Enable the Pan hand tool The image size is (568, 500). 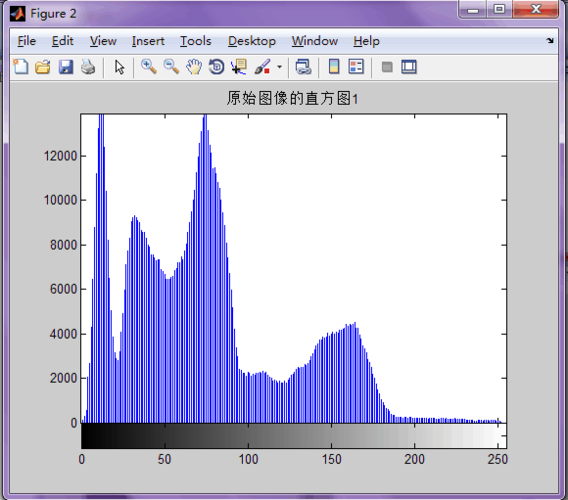tap(194, 67)
